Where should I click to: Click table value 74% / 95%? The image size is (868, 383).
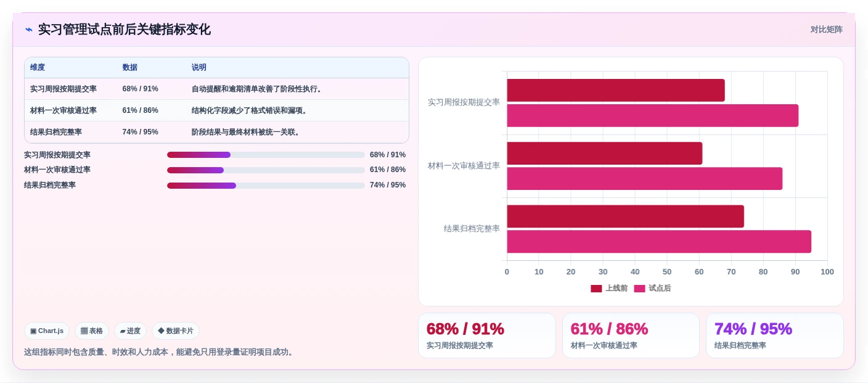(x=141, y=132)
